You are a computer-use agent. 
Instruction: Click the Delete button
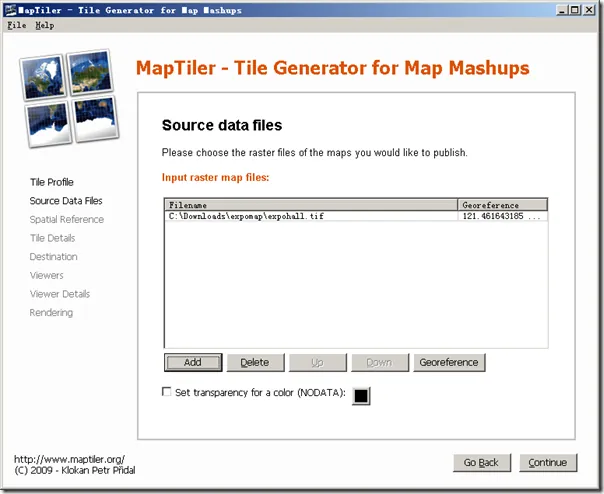[255, 363]
